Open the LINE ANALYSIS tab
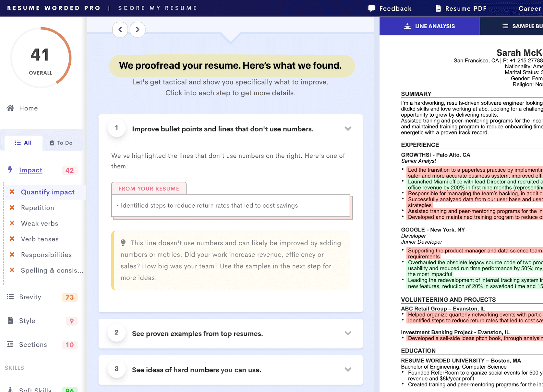 coord(429,26)
